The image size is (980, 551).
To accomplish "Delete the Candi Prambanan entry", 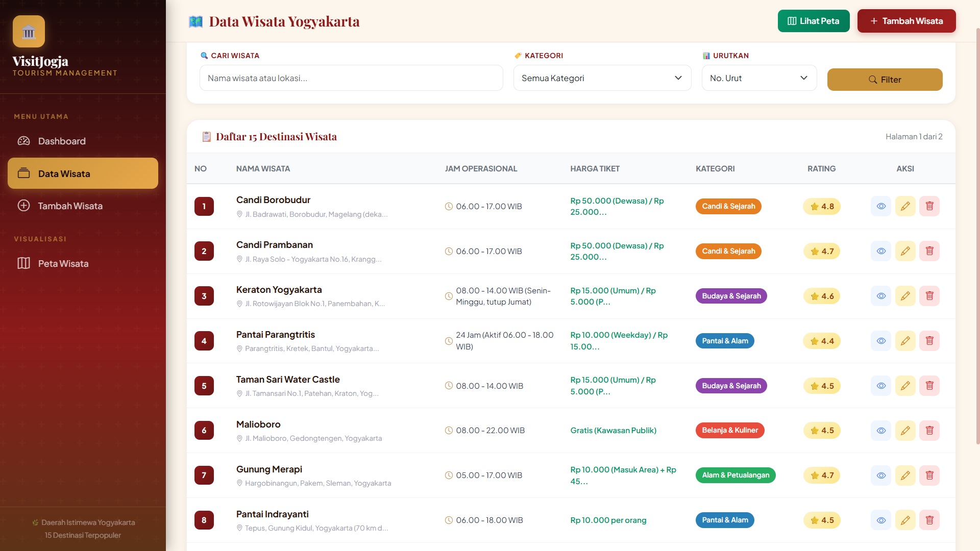I will tap(929, 251).
